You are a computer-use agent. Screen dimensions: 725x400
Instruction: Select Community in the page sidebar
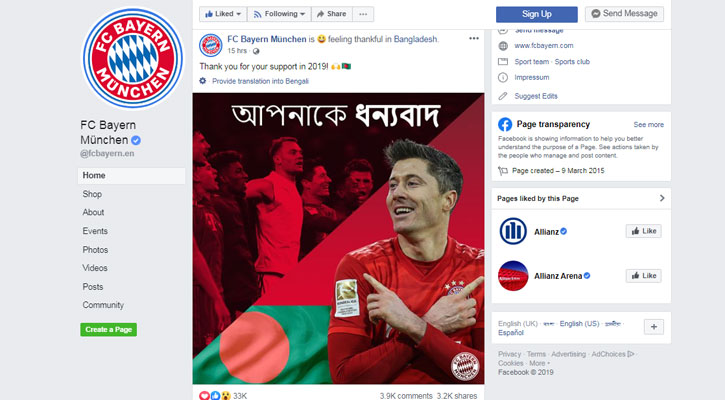click(103, 305)
